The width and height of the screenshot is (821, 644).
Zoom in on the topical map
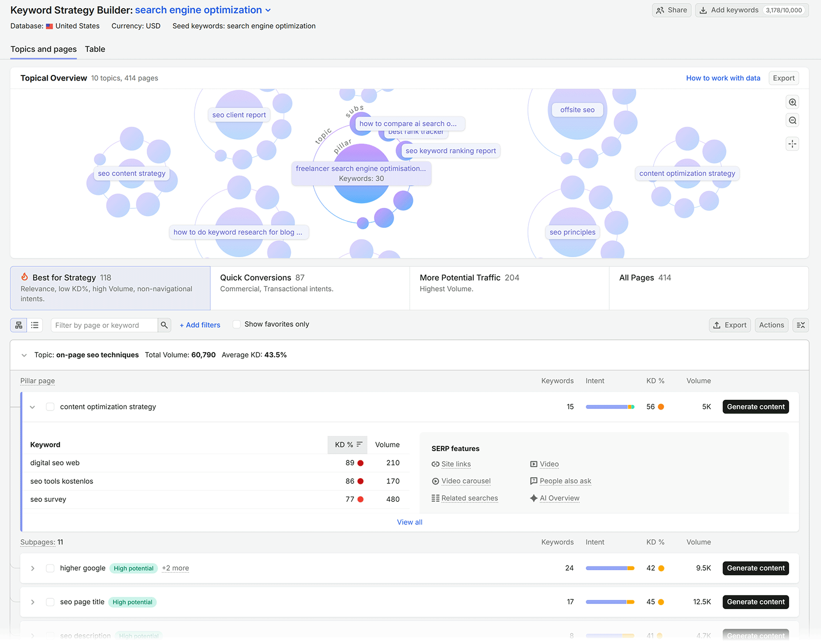pos(793,102)
